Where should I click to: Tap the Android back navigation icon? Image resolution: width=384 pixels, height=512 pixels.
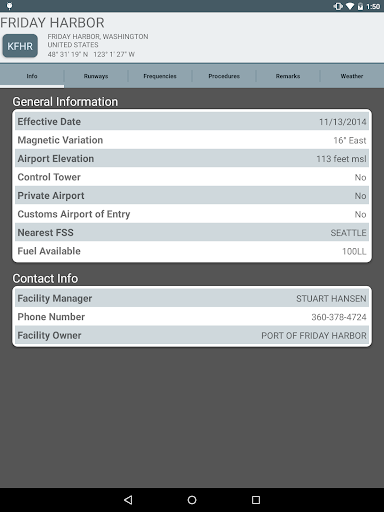(128, 500)
